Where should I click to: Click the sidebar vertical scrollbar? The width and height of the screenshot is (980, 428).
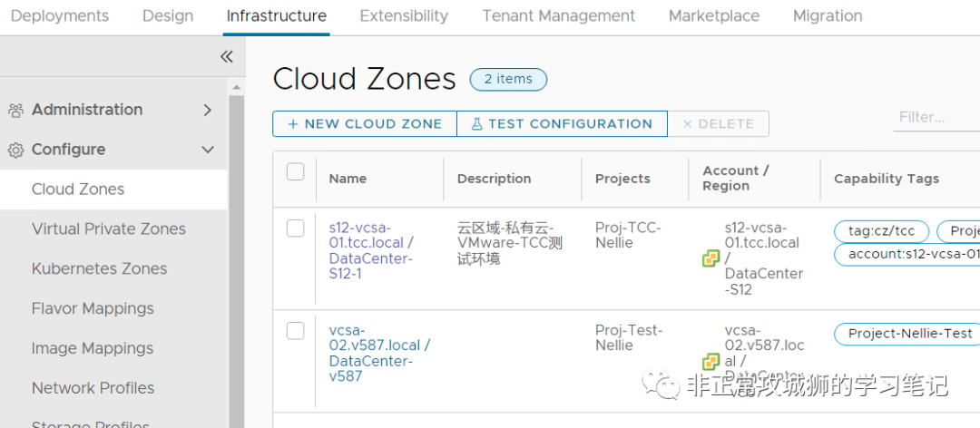[x=236, y=254]
